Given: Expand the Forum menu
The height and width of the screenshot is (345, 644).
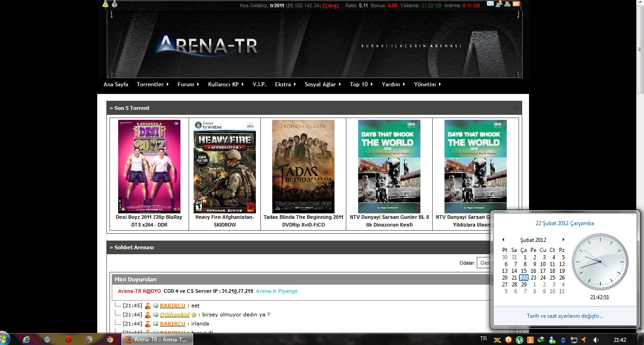Looking at the screenshot, I should (x=188, y=84).
